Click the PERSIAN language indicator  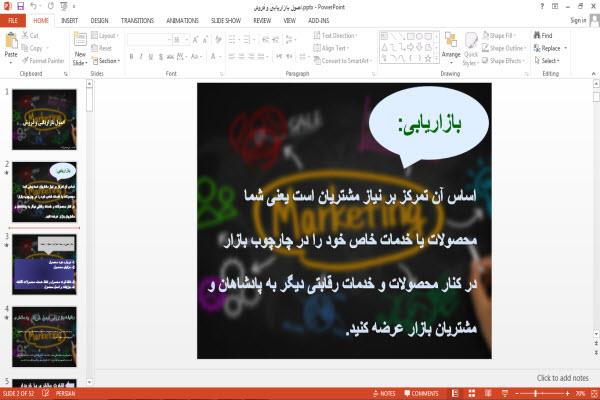pos(65,393)
